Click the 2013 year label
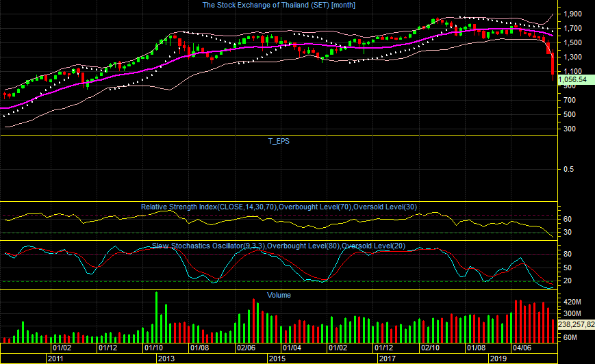The height and width of the screenshot is (364, 595). pyautogui.click(x=166, y=359)
